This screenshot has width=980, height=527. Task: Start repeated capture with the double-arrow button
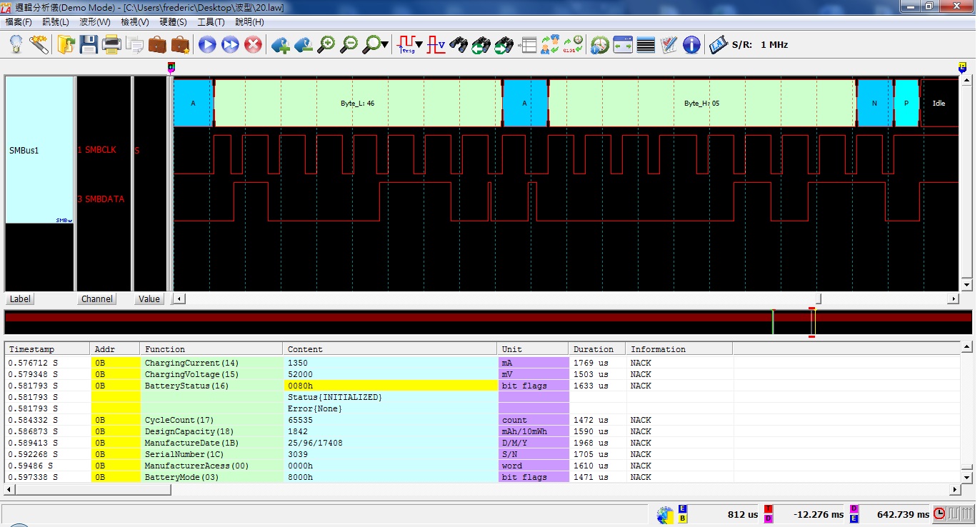[x=230, y=45]
